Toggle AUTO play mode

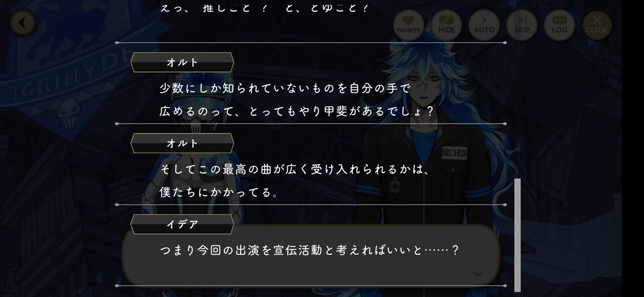point(484,25)
